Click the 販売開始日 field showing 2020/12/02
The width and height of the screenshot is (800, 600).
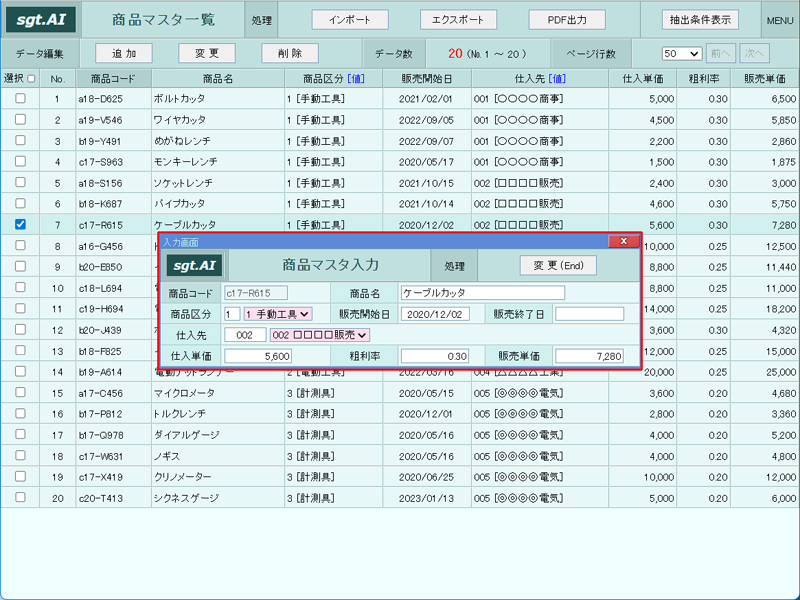[x=435, y=314]
